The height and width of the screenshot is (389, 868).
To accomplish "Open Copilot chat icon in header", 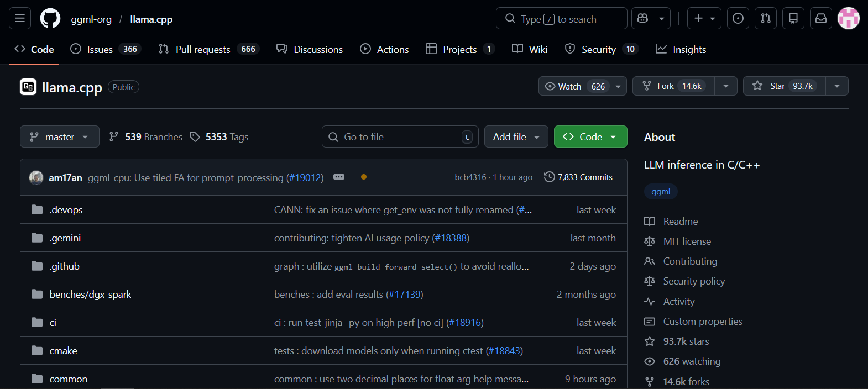I will click(x=642, y=18).
